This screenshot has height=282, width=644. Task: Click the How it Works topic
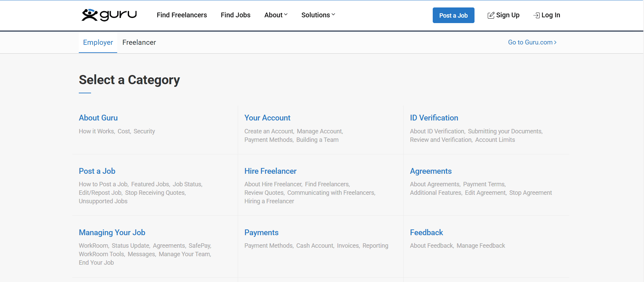tap(96, 131)
